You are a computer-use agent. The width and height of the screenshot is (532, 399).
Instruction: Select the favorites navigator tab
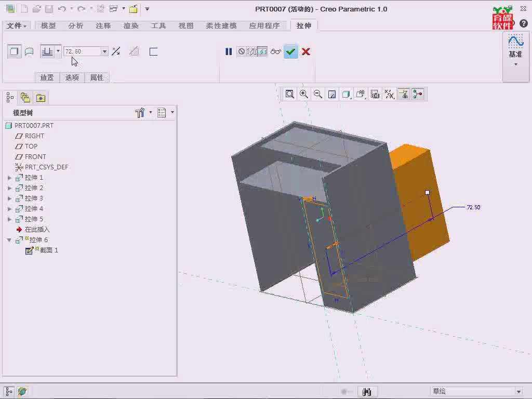coord(41,98)
